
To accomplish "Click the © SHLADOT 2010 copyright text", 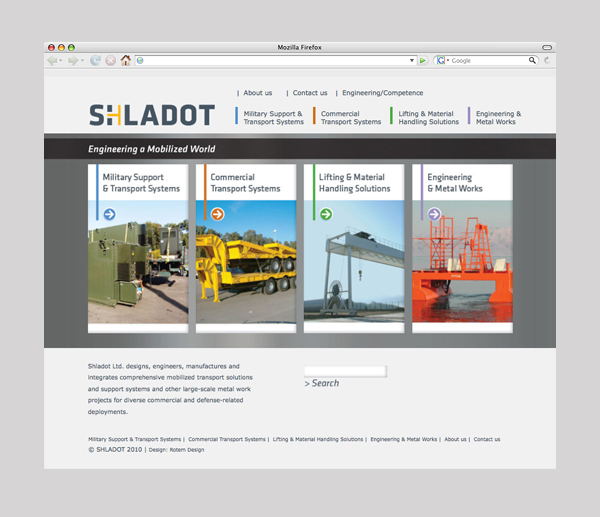I will click(115, 450).
